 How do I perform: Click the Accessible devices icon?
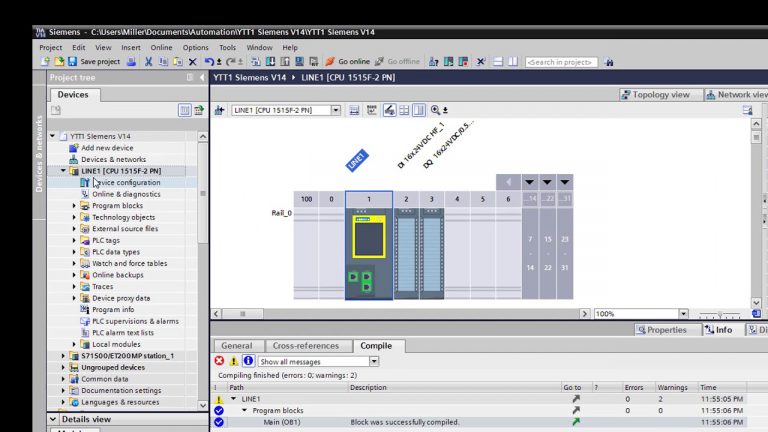pyautogui.click(x=433, y=62)
